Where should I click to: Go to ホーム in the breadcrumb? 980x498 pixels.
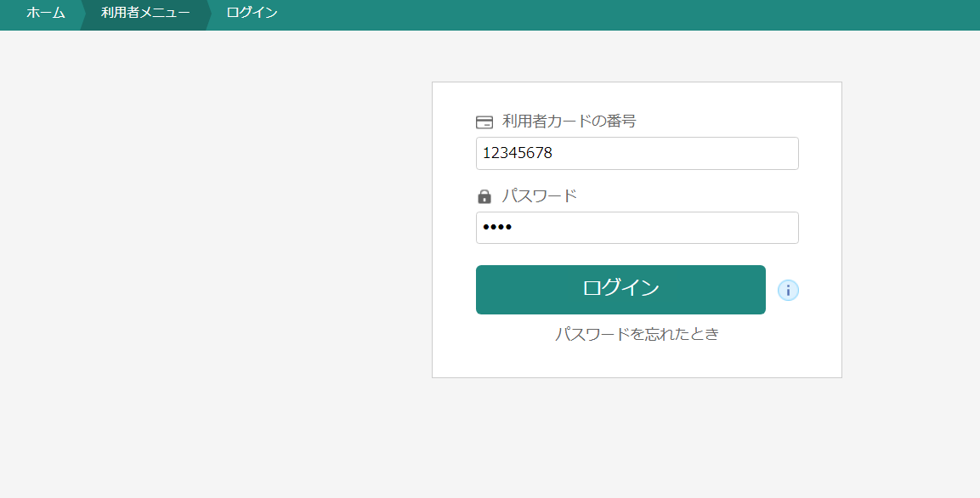pyautogui.click(x=46, y=14)
